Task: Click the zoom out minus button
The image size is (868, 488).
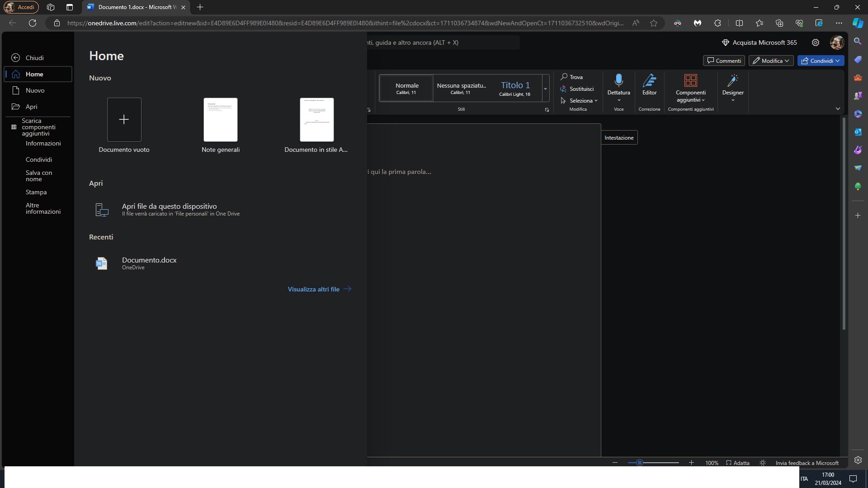Action: tap(615, 463)
